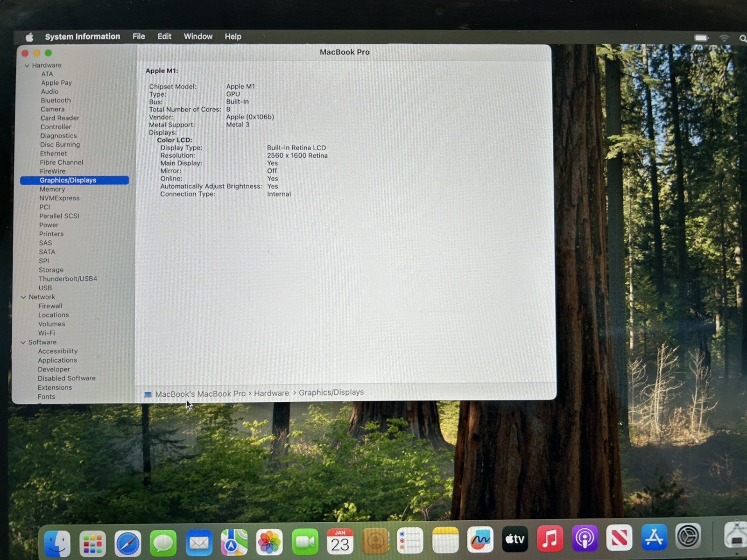Collapse the Network section in the sidebar

[23, 297]
